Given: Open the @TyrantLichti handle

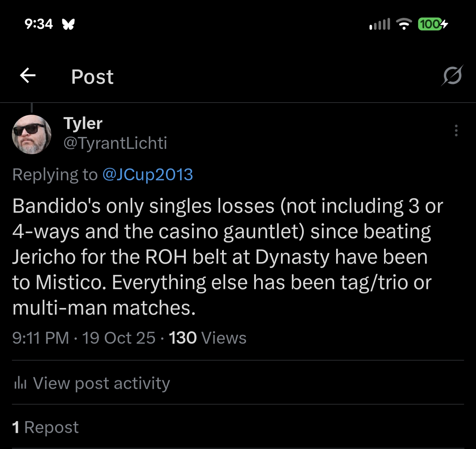Looking at the screenshot, I should [115, 143].
